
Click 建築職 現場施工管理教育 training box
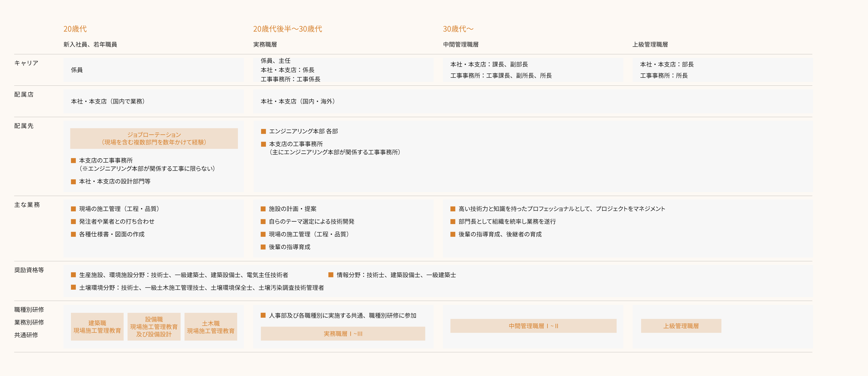(97, 326)
